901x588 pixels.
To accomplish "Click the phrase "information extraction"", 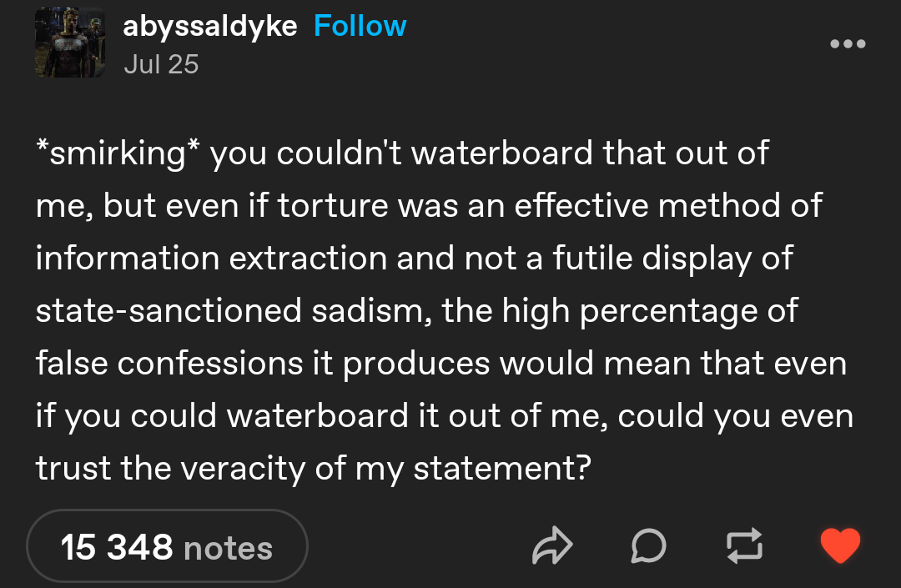I will coord(211,259).
